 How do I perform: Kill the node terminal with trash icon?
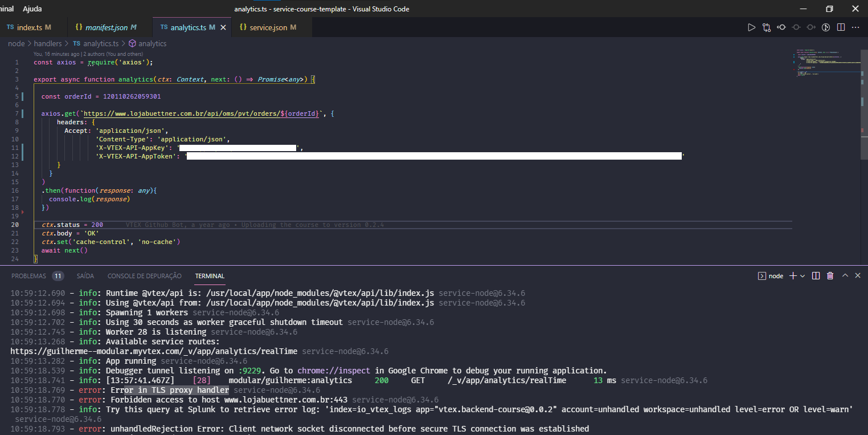(830, 276)
